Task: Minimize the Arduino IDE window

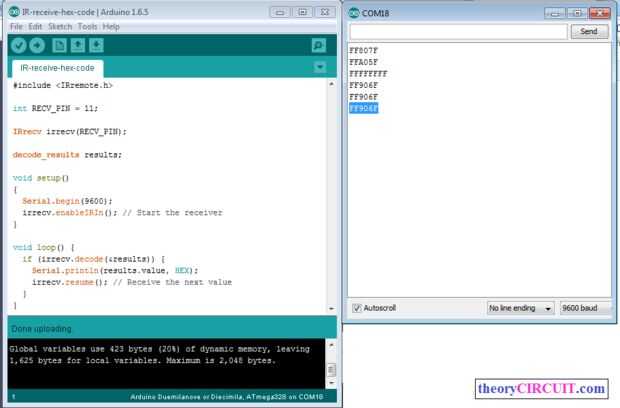Action: tap(280, 12)
